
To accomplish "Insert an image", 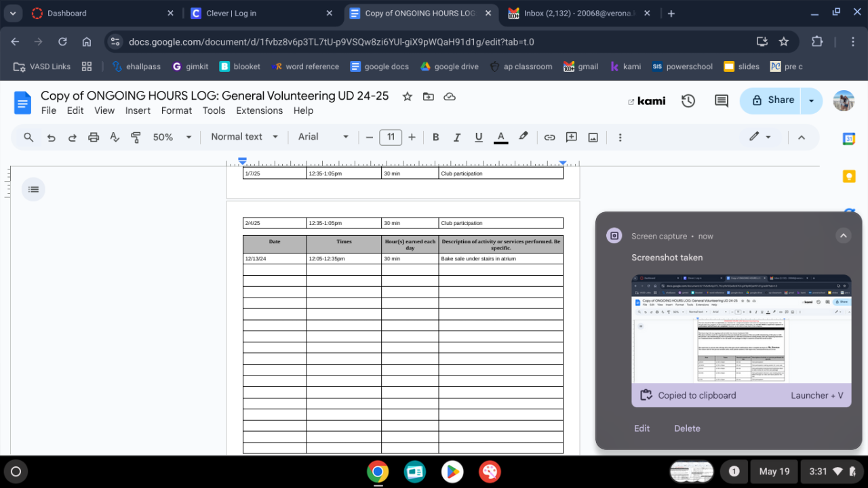I will click(593, 137).
